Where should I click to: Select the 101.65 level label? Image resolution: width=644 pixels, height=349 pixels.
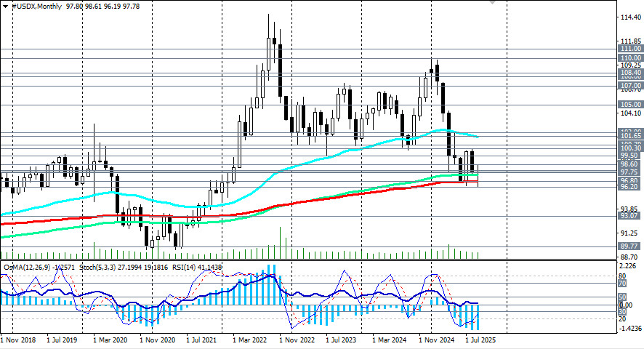pos(629,136)
